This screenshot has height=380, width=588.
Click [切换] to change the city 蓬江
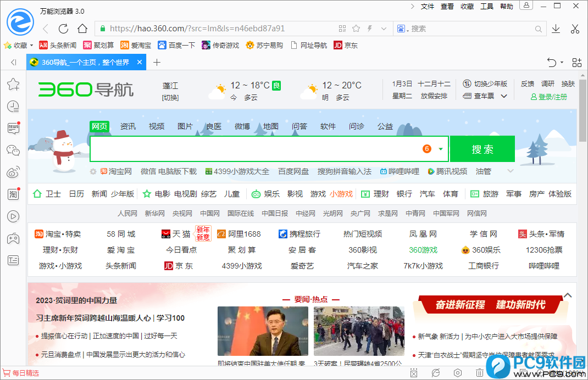pyautogui.click(x=170, y=98)
